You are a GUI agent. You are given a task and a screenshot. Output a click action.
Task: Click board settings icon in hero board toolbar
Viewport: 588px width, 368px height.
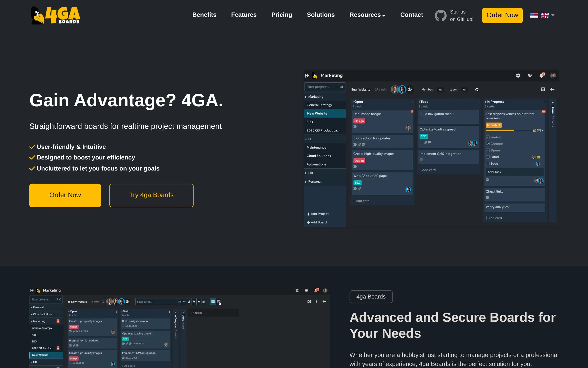[x=543, y=89]
